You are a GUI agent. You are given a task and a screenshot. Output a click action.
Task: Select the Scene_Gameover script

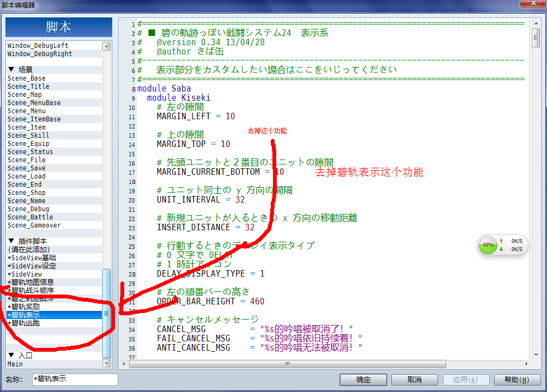(54, 225)
